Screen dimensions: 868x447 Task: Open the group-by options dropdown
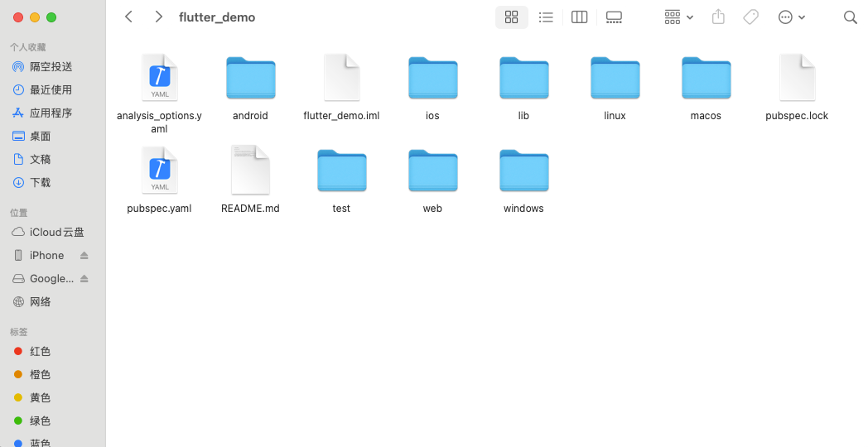[x=678, y=17]
